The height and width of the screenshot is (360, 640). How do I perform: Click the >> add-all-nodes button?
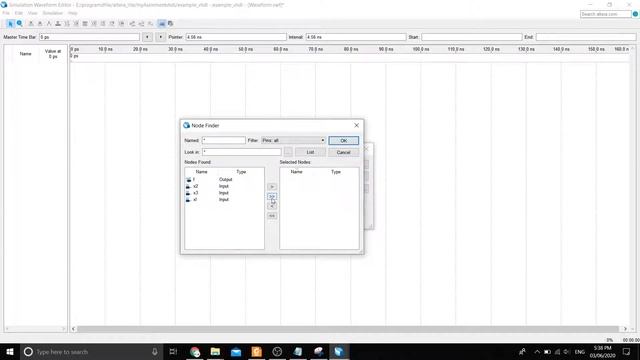click(272, 196)
